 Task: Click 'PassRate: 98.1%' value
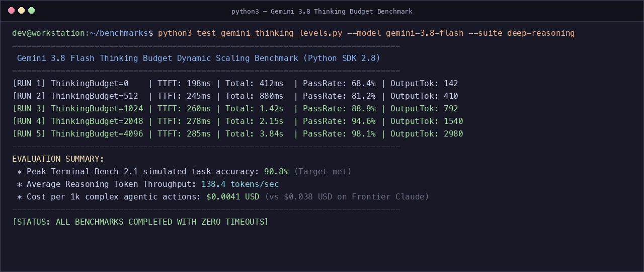340,134
